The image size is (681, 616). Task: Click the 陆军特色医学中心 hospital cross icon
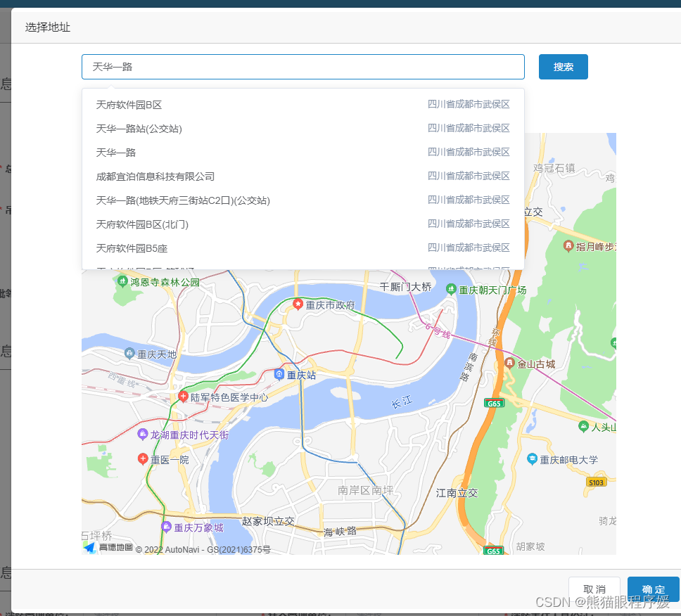[184, 396]
